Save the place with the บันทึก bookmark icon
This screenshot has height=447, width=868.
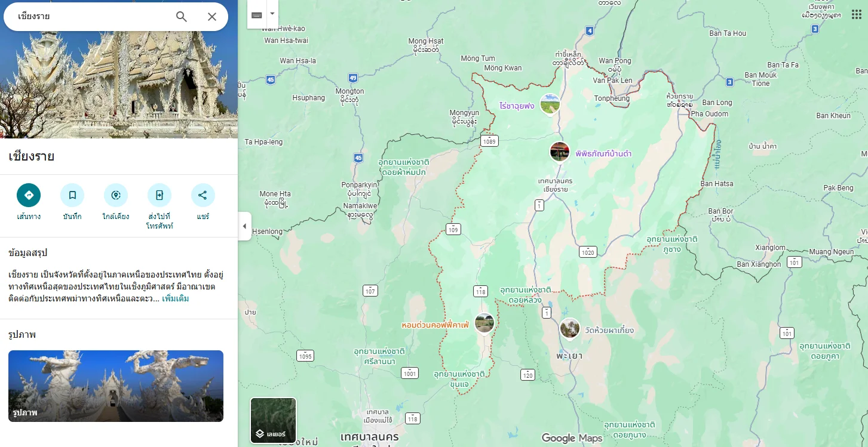(72, 195)
